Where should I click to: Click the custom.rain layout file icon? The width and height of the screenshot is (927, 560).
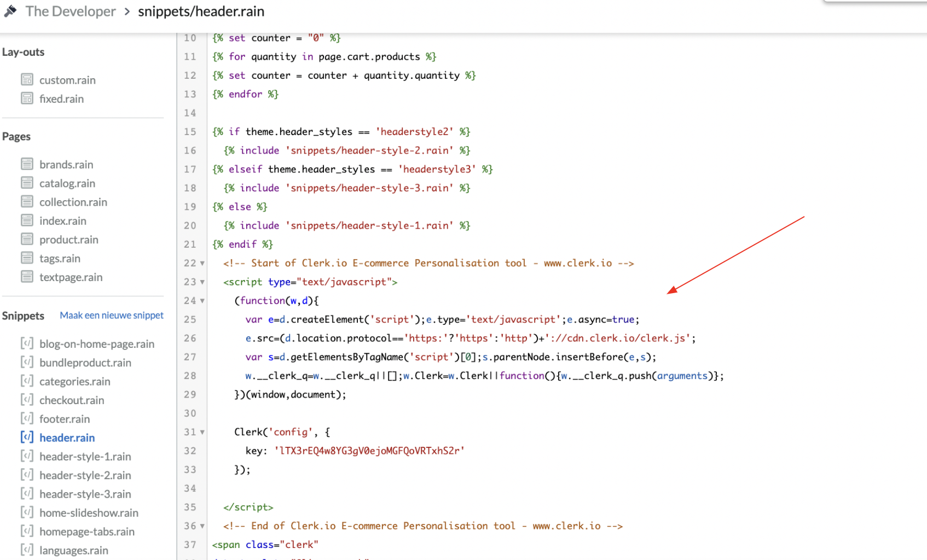pos(27,80)
